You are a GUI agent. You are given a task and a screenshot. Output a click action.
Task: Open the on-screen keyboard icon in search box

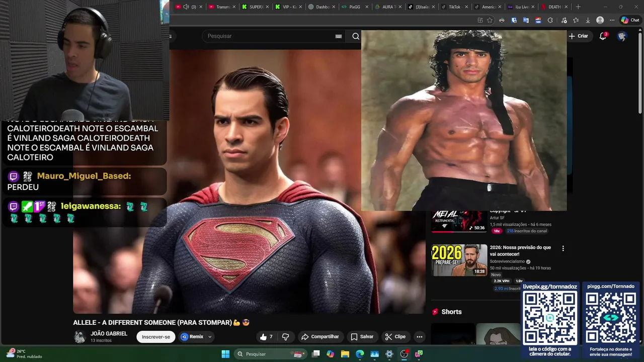coord(339,36)
